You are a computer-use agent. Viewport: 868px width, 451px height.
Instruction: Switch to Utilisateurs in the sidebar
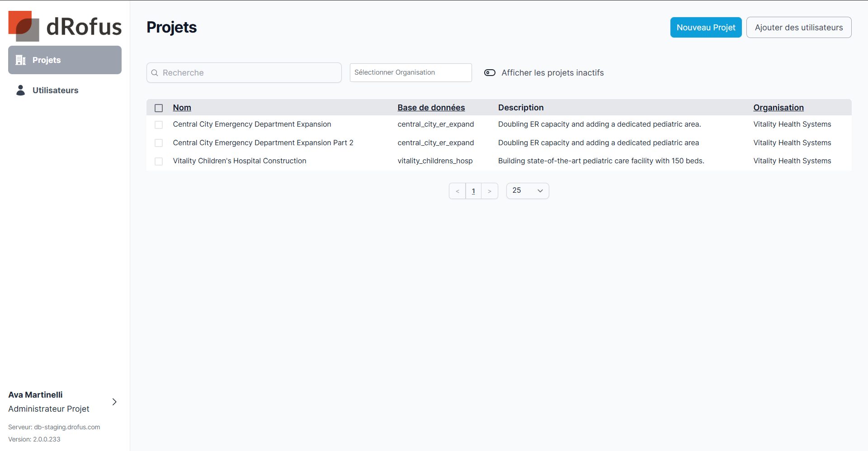click(x=55, y=90)
